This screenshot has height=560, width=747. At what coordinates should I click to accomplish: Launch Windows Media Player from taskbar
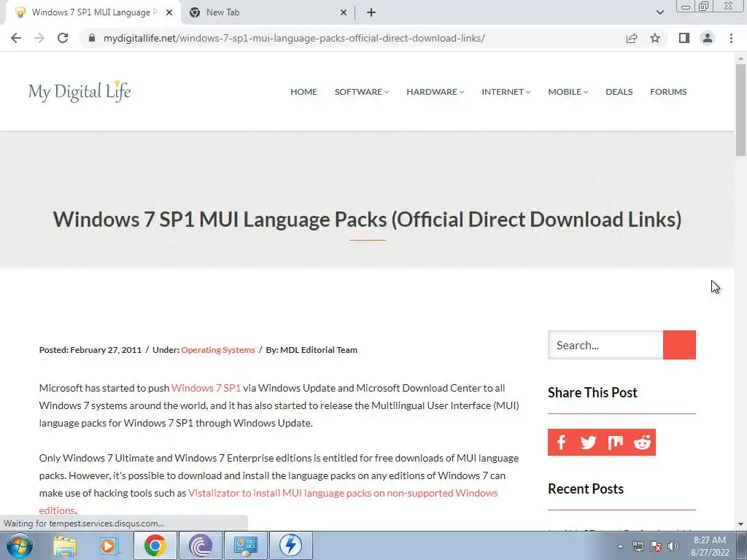click(x=109, y=545)
